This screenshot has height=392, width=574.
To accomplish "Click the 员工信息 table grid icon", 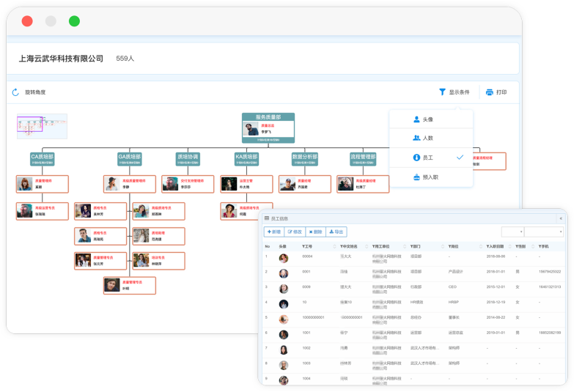I will tap(267, 218).
